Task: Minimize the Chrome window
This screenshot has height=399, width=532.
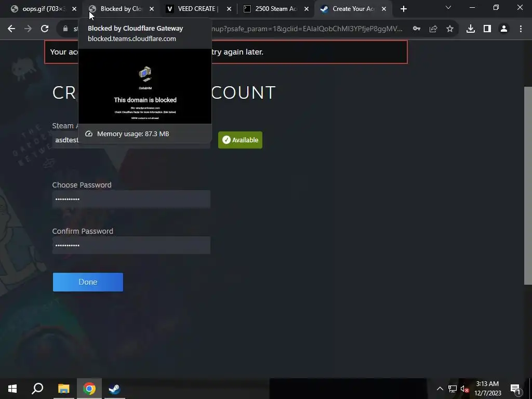Action: click(472, 7)
